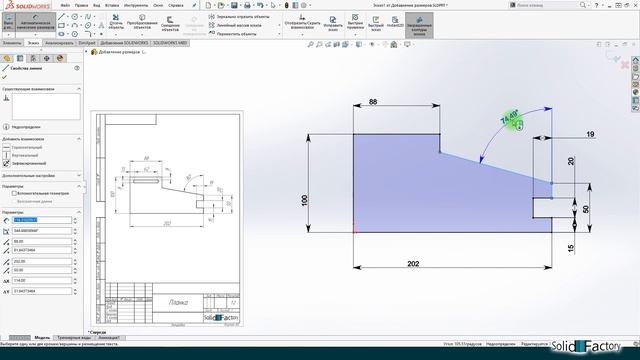
Task: Click the 3D Views bottom tab
Action: click(74, 338)
